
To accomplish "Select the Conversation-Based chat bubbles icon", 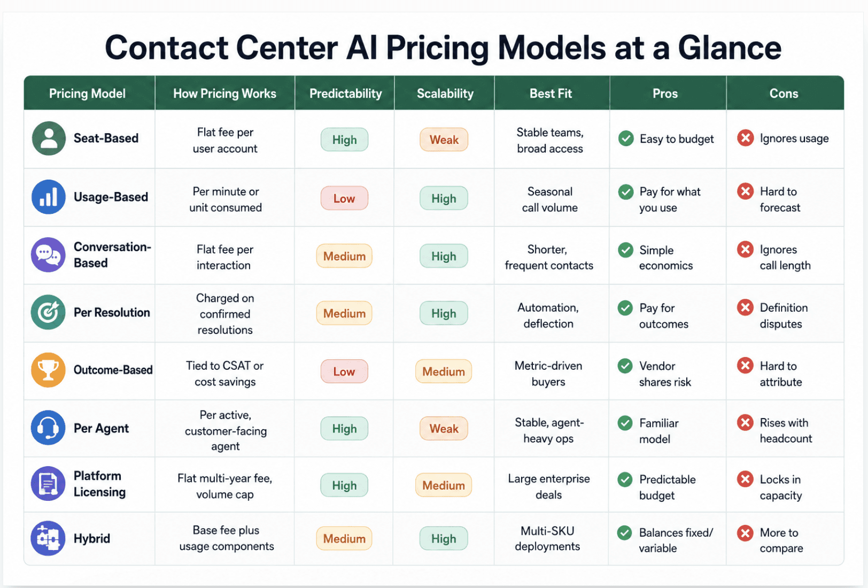I will [49, 255].
